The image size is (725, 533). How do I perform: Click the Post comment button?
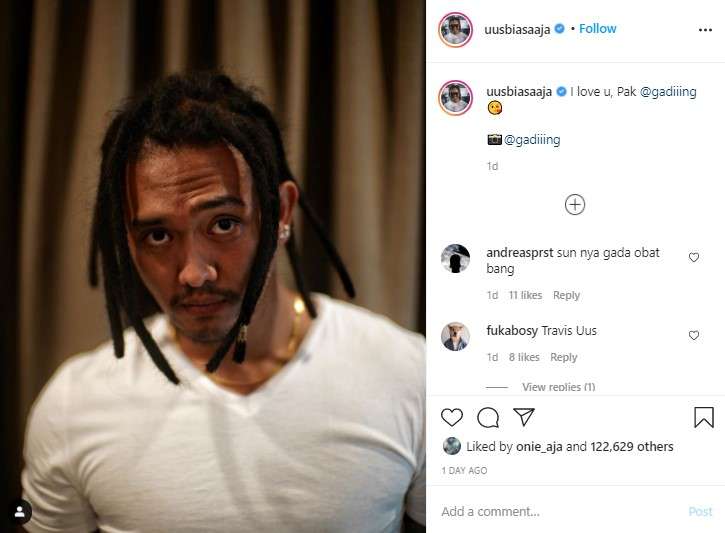(x=700, y=511)
